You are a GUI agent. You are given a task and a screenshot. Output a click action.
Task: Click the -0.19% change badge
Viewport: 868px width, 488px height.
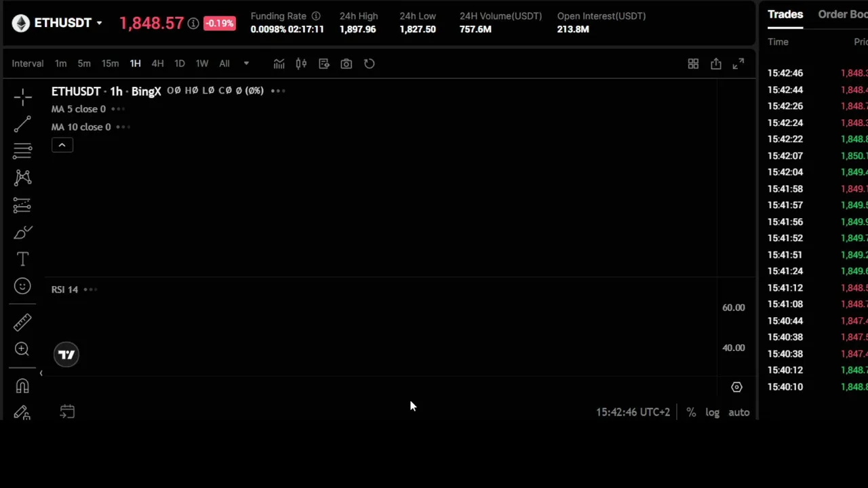tap(219, 23)
